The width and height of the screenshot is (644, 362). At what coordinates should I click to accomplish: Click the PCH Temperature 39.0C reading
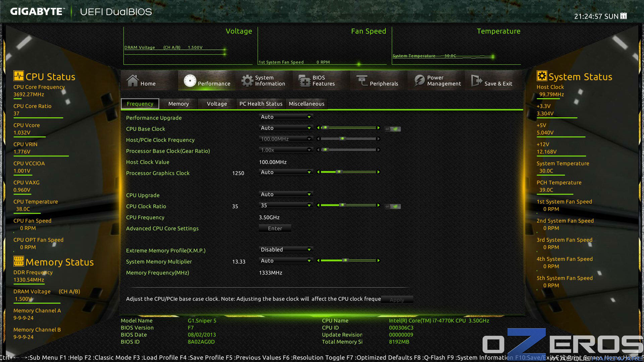546,190
